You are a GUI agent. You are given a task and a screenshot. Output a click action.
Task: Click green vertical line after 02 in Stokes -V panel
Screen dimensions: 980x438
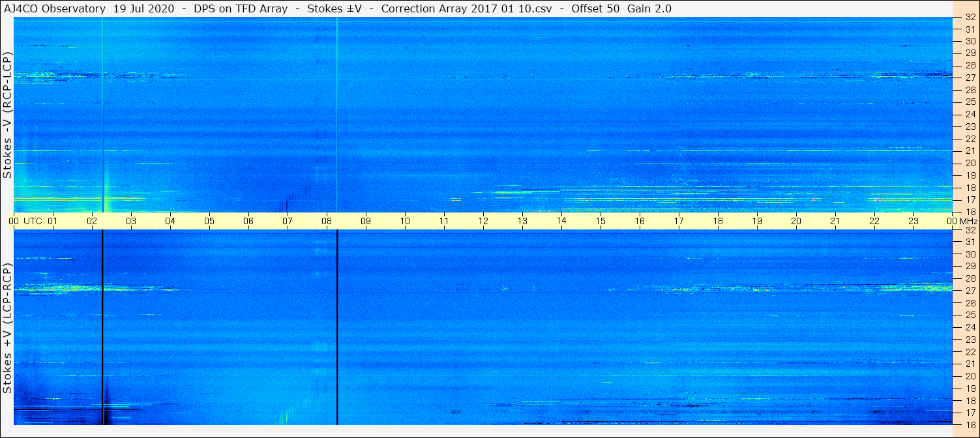pyautogui.click(x=102, y=115)
